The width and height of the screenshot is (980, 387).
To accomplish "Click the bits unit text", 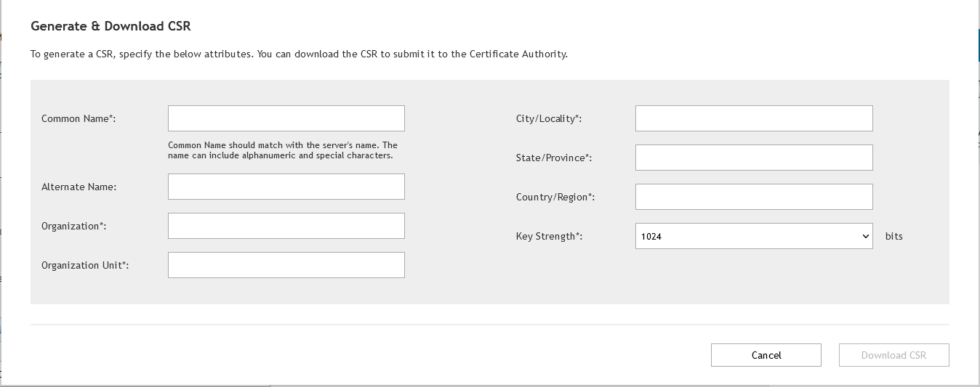I will [893, 236].
